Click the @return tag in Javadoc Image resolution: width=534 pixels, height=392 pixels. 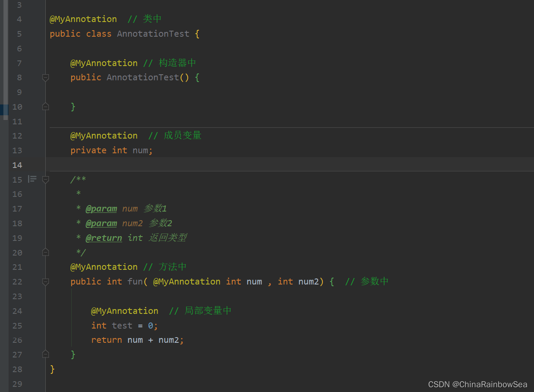coord(104,238)
